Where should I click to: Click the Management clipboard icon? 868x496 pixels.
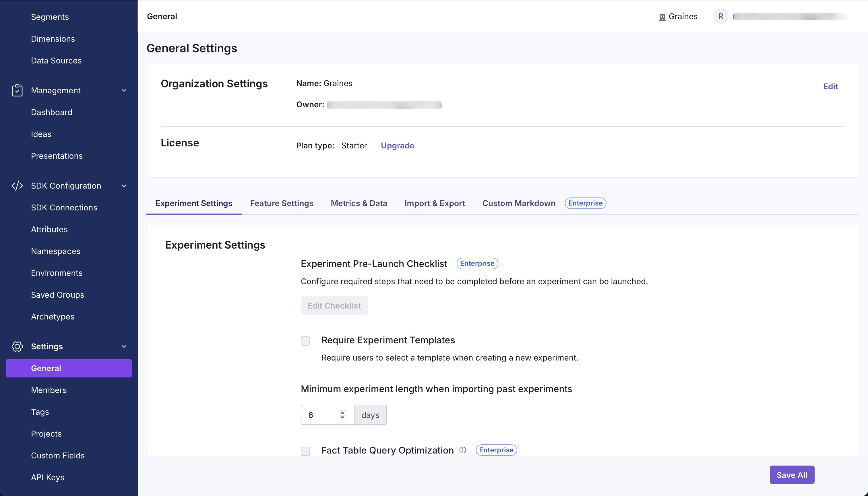17,90
